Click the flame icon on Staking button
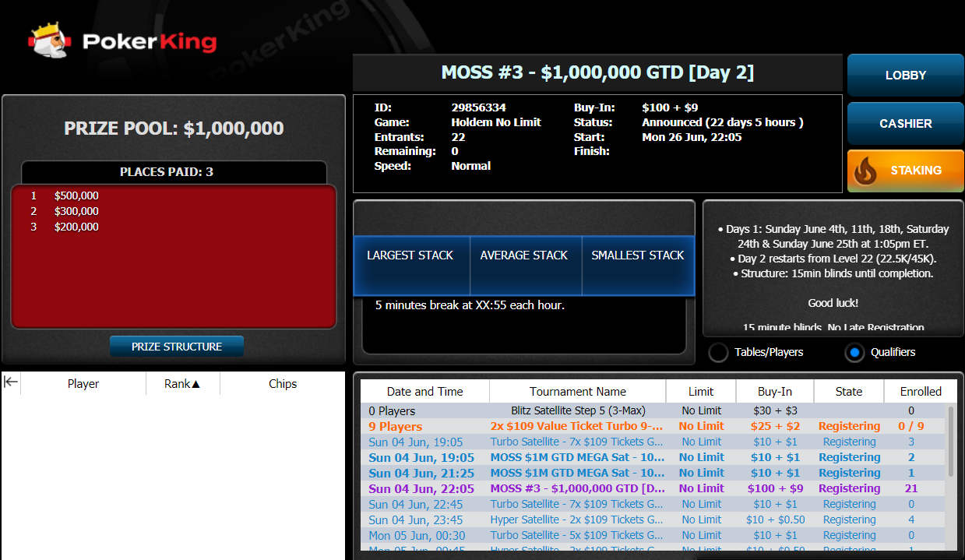This screenshot has width=965, height=560. click(865, 171)
